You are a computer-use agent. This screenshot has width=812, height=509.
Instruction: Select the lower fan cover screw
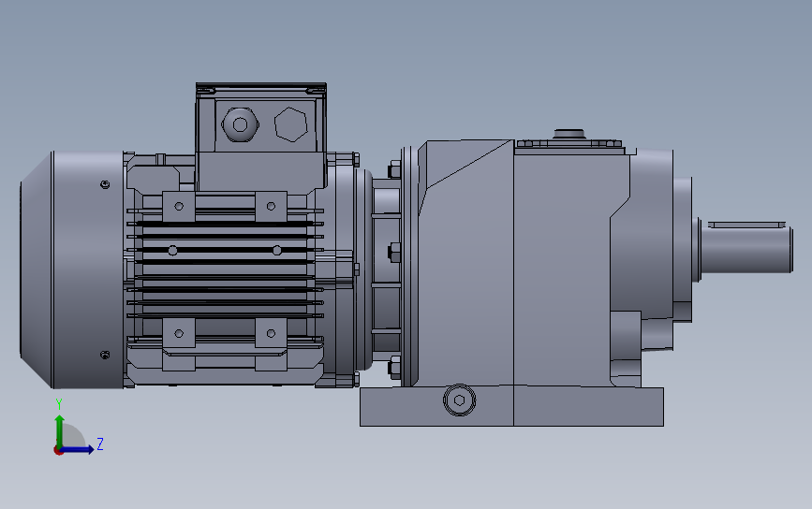pyautogui.click(x=105, y=355)
